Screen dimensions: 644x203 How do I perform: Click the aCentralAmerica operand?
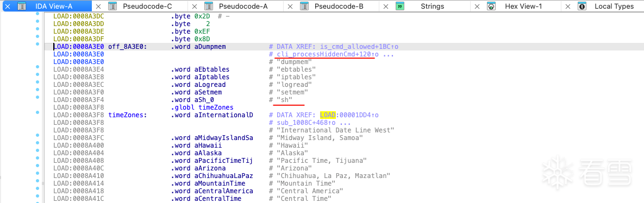pyautogui.click(x=224, y=191)
